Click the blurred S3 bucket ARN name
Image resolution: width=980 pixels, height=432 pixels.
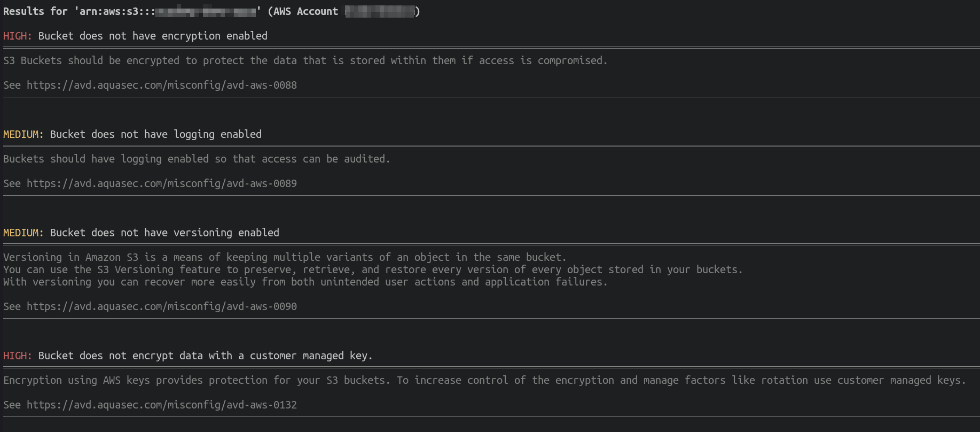tap(205, 12)
